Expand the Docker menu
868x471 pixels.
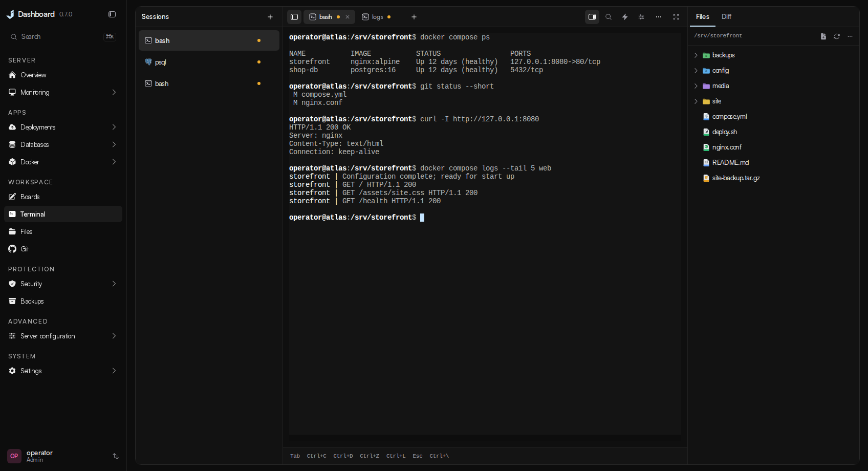63,162
